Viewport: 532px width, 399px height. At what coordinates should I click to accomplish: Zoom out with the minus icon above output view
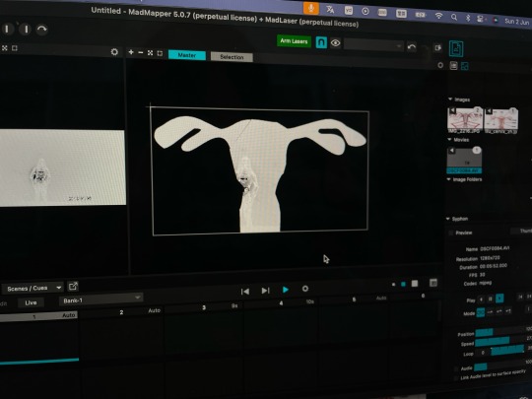click(141, 52)
